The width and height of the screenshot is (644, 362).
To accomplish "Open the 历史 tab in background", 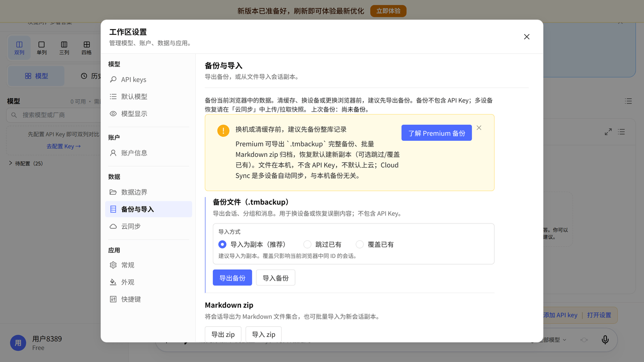I will [90, 76].
